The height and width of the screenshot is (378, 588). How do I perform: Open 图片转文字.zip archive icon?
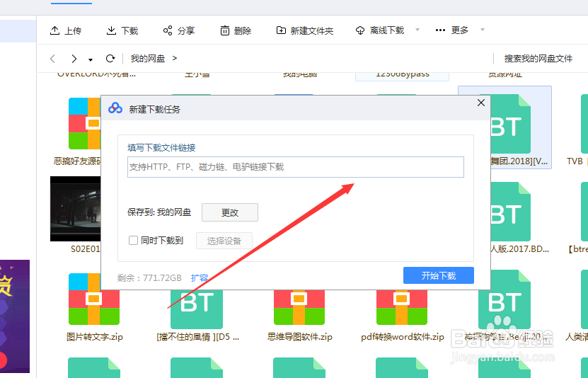point(94,299)
